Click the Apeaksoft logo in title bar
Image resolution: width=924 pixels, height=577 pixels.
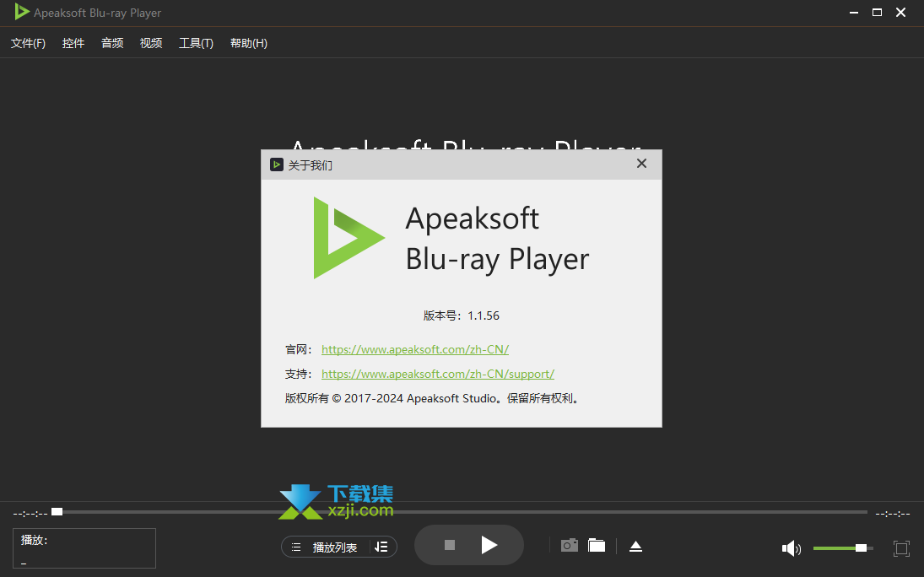(x=22, y=12)
